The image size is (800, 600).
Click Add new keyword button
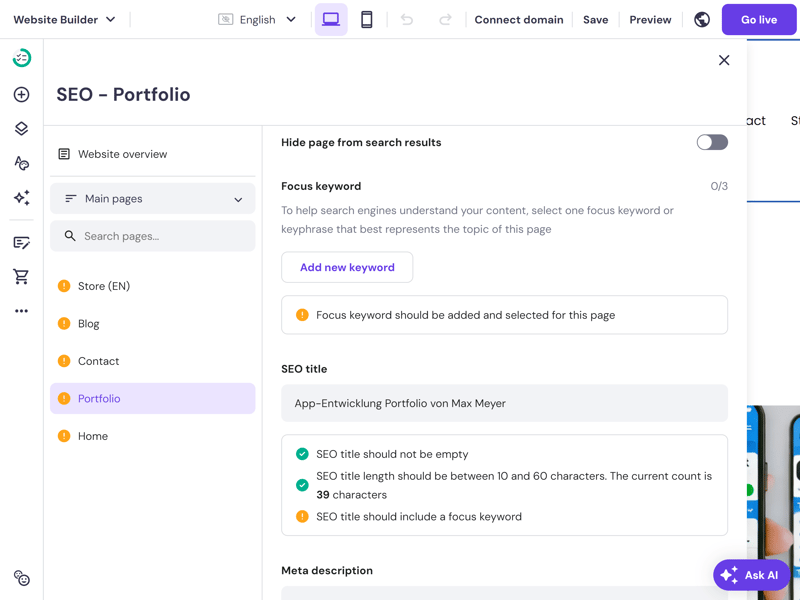pyautogui.click(x=347, y=267)
